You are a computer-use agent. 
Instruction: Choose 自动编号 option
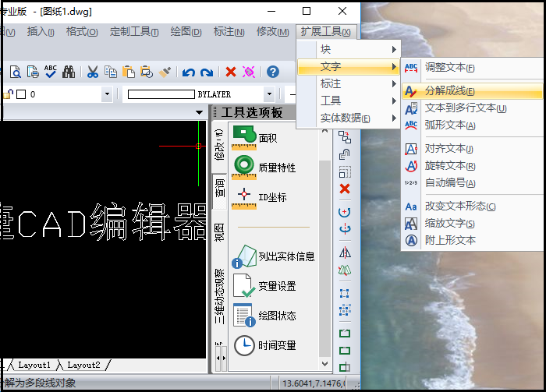pyautogui.click(x=473, y=182)
